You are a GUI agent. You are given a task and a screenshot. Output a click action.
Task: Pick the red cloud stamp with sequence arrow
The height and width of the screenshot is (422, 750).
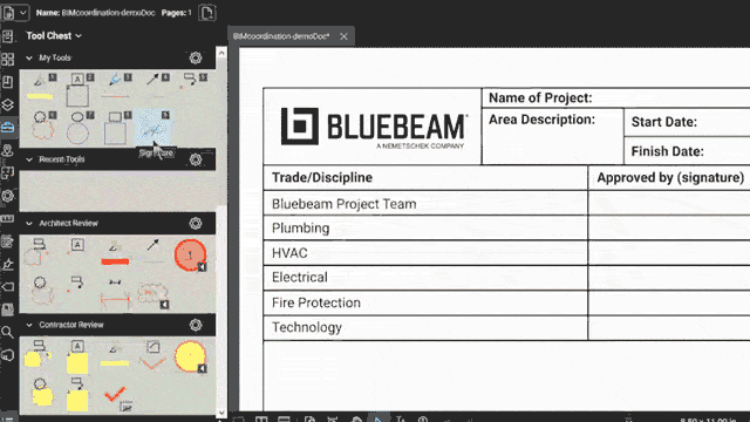153,293
